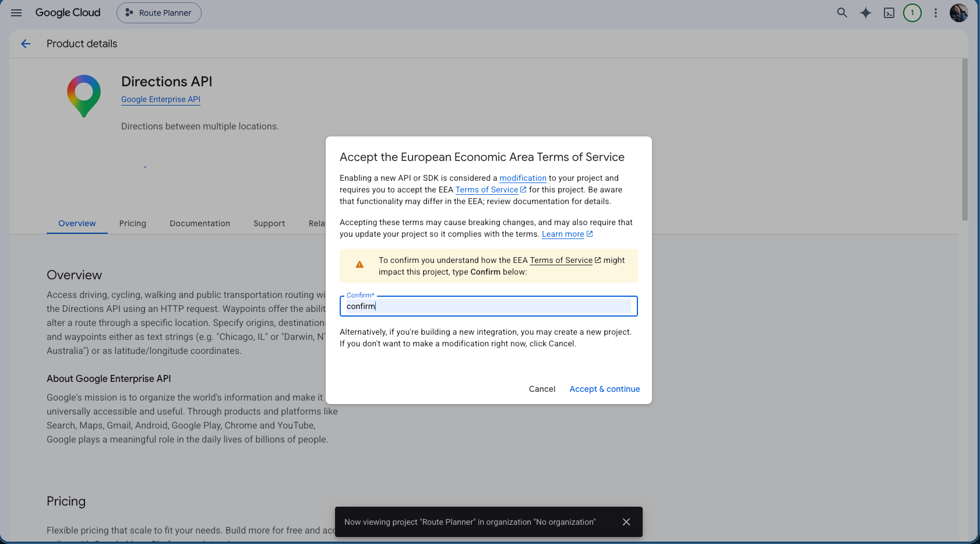This screenshot has width=980, height=544.
Task: Open the first EEA Terms of Service link
Action: click(491, 190)
